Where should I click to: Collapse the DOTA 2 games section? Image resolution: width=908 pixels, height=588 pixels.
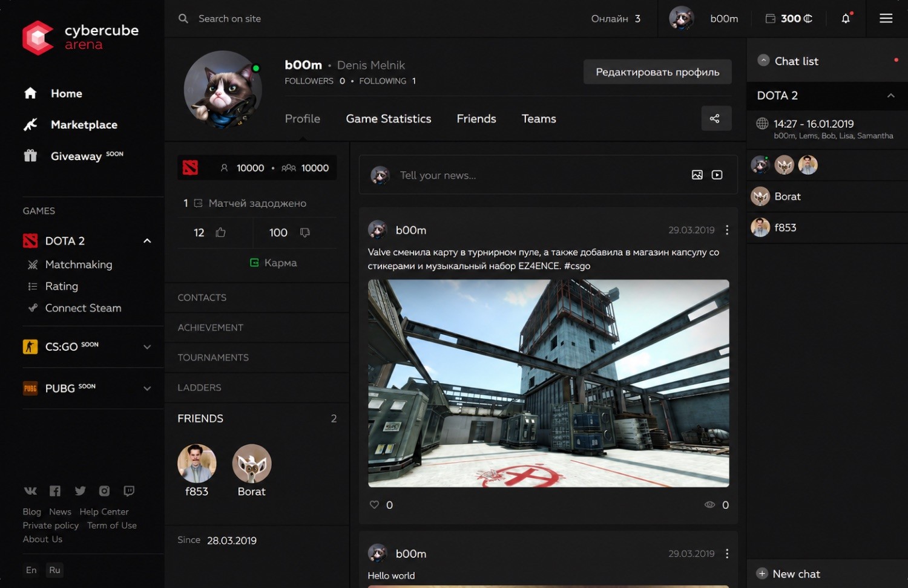coord(147,241)
